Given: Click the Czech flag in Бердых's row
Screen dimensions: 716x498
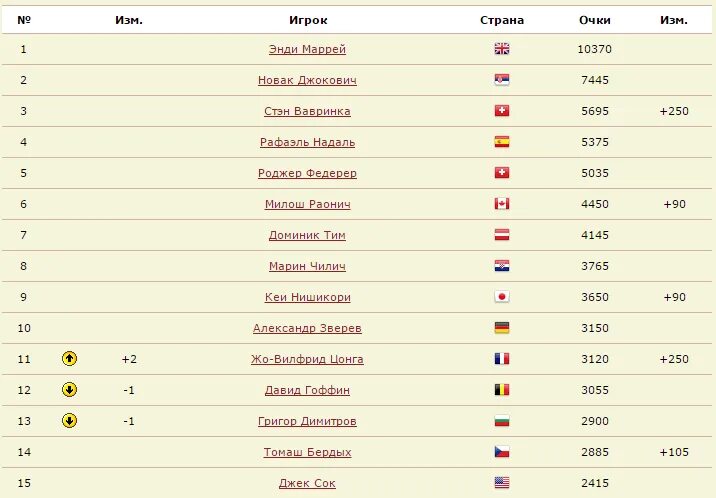Looking at the screenshot, I should coord(502,452).
